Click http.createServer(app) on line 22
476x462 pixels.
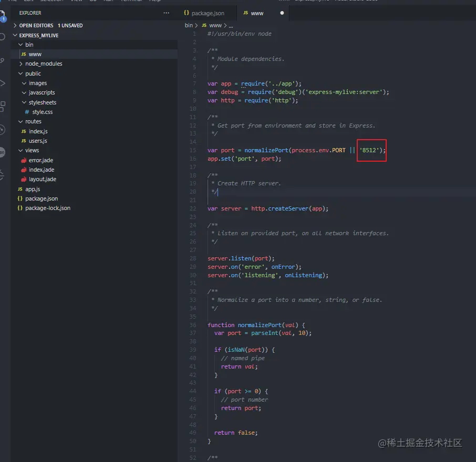(288, 208)
